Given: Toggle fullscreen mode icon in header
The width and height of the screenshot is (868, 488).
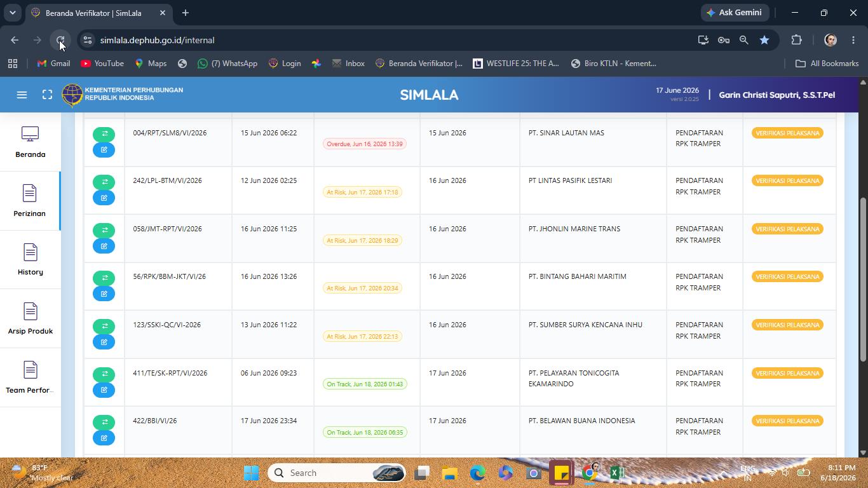Looking at the screenshot, I should (47, 95).
